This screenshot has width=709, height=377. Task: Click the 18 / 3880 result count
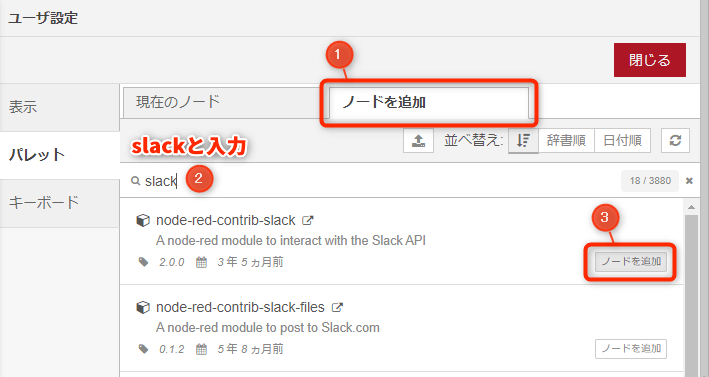tap(650, 181)
